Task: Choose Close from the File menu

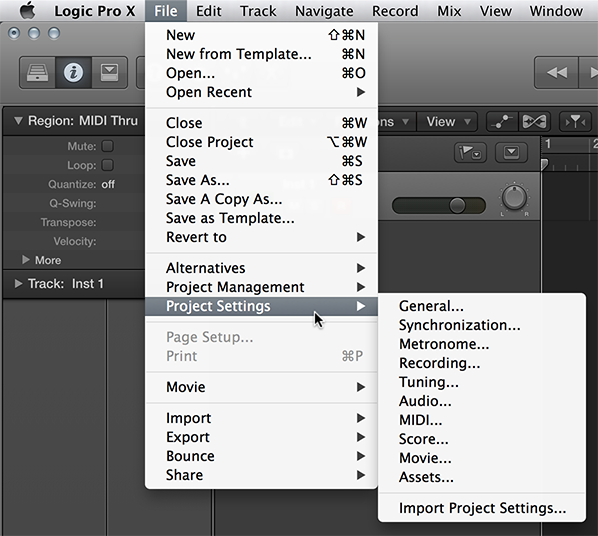Action: tap(262, 123)
